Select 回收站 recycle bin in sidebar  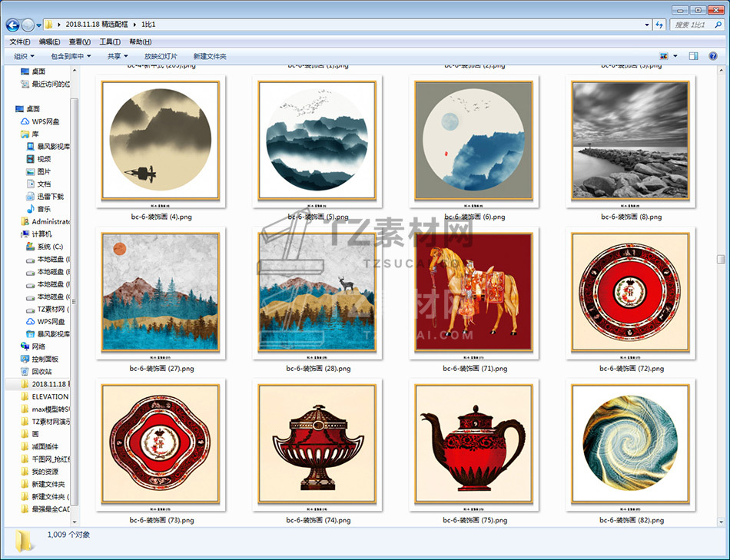coord(41,371)
